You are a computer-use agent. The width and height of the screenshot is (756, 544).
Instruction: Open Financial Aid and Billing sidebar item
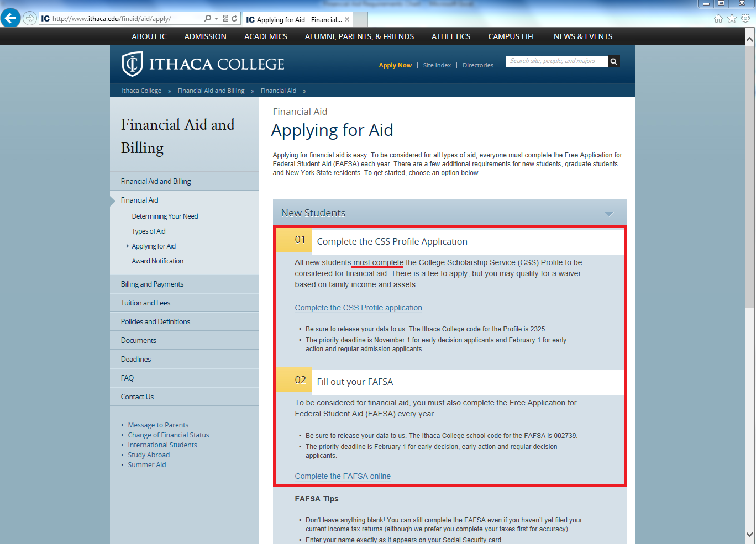point(185,181)
